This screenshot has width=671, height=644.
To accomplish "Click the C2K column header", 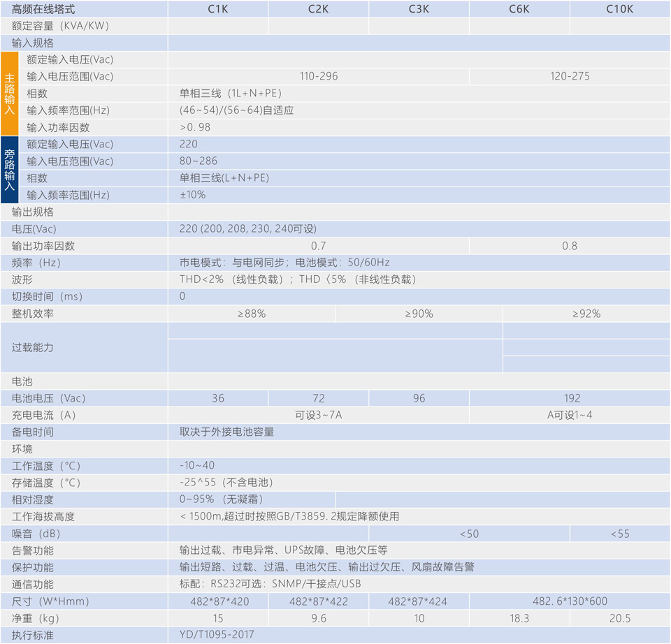I will click(x=319, y=9).
